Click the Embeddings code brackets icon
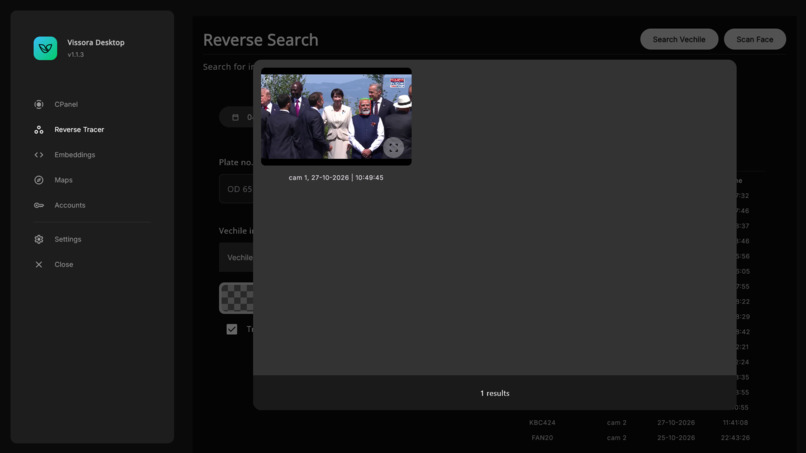The width and height of the screenshot is (806, 453). click(39, 155)
